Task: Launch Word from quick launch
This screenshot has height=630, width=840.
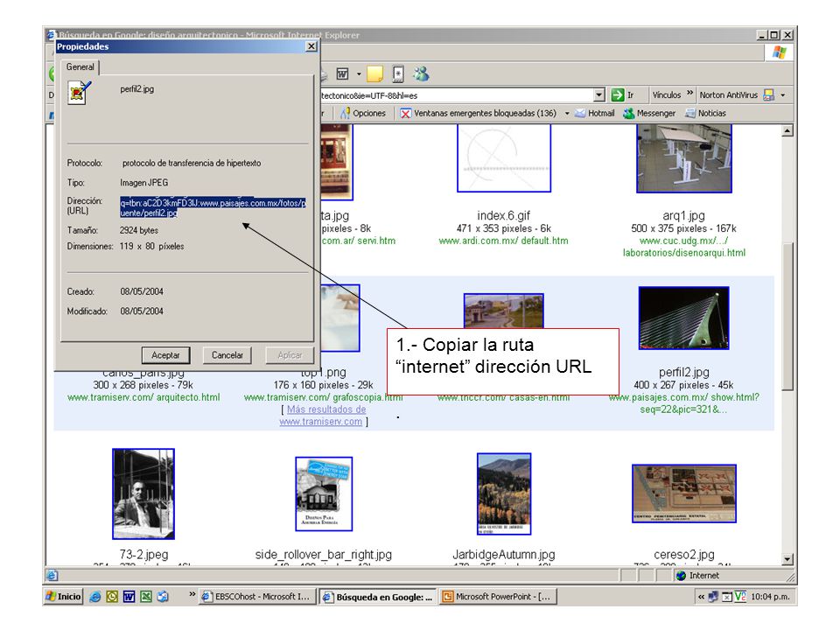Action: 129,596
